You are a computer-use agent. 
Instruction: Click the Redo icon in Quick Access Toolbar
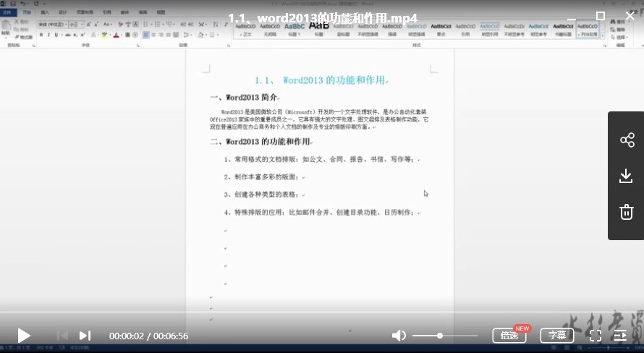click(x=36, y=4)
